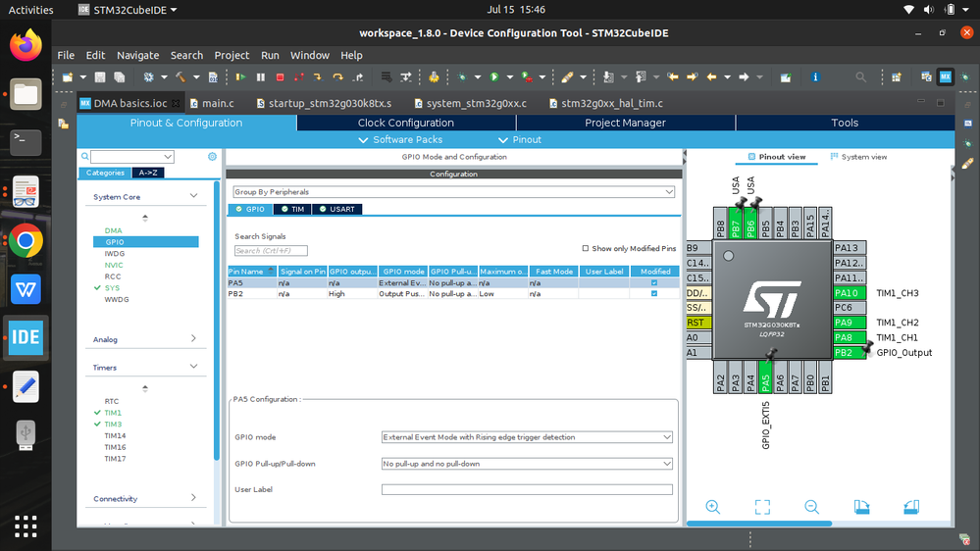This screenshot has height=551, width=980.
Task: Select DMA in System Core list
Action: [113, 230]
